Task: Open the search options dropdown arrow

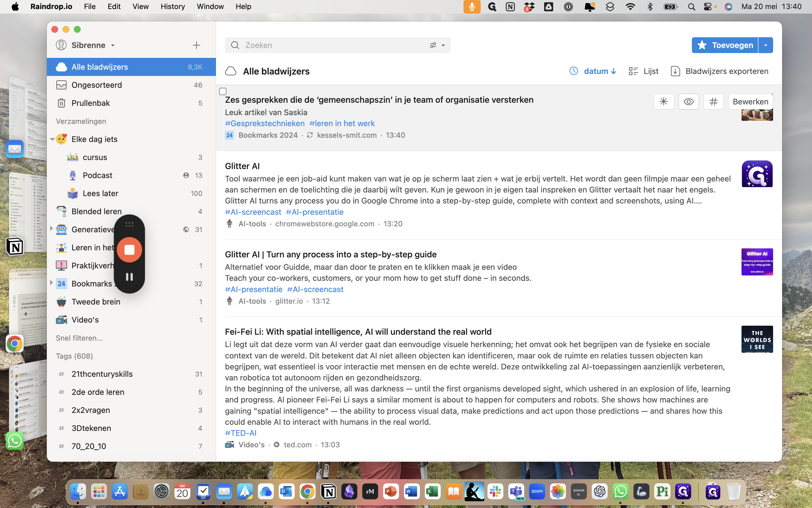Action: (443, 45)
